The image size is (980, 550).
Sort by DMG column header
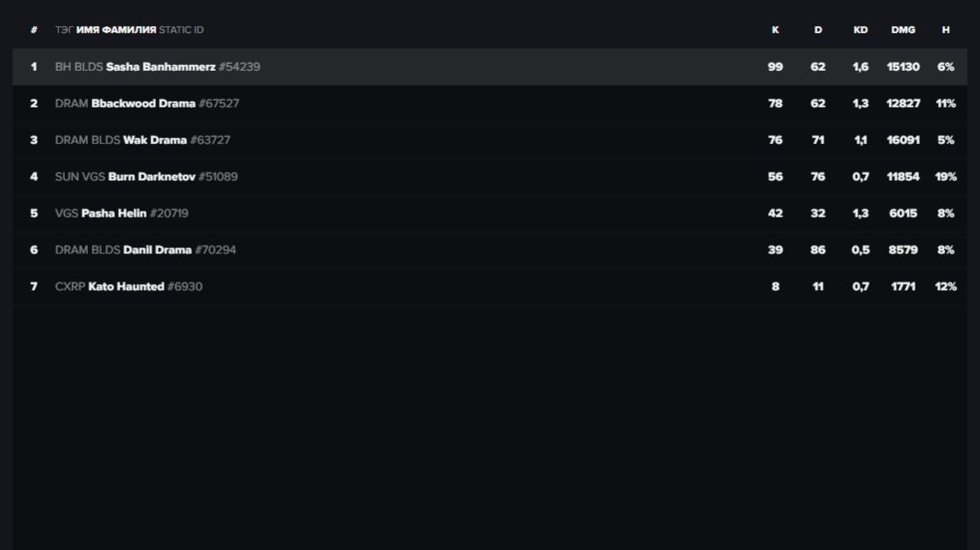tap(902, 30)
